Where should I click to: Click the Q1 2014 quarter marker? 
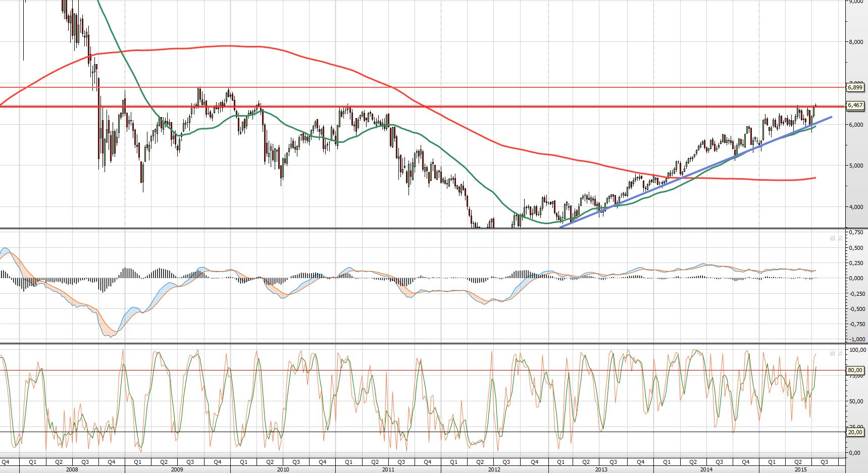tap(667, 462)
